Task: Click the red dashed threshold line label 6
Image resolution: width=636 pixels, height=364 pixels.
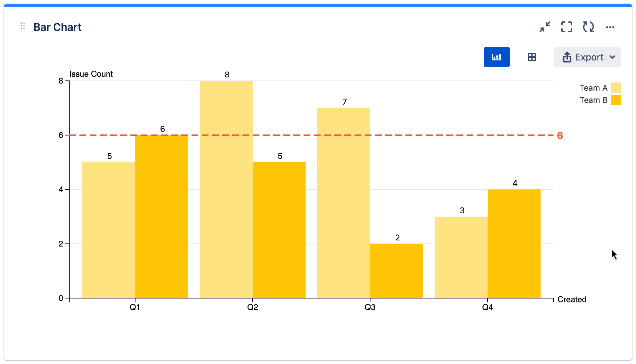Action: click(x=560, y=135)
